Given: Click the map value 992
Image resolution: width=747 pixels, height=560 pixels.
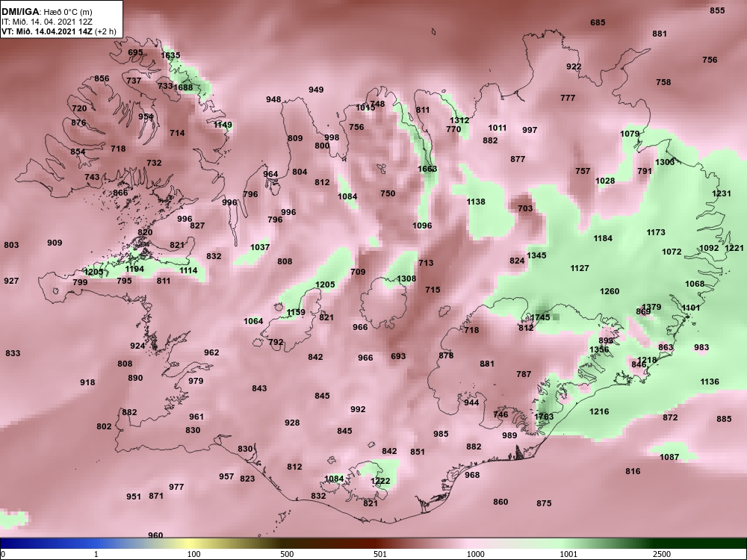Looking at the screenshot, I should point(358,409).
